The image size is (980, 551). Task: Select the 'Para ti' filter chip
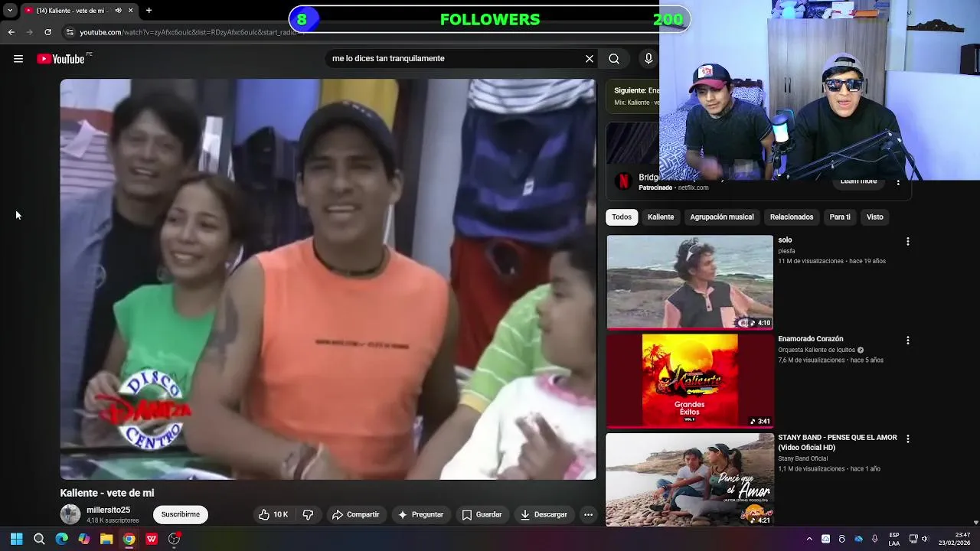coord(840,217)
